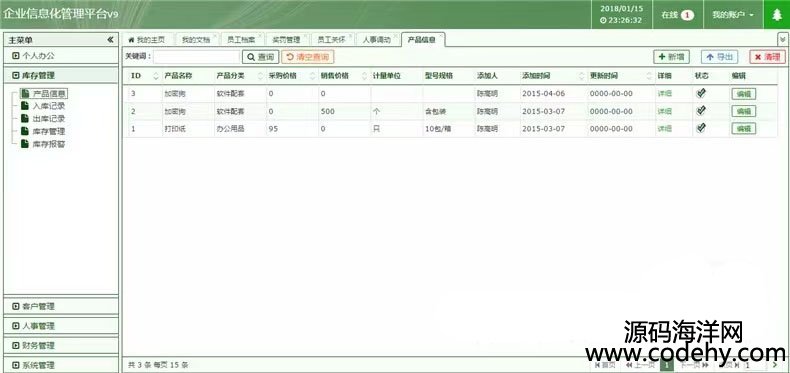Click the green tree icon in header
This screenshot has height=373, width=790.
click(777, 15)
